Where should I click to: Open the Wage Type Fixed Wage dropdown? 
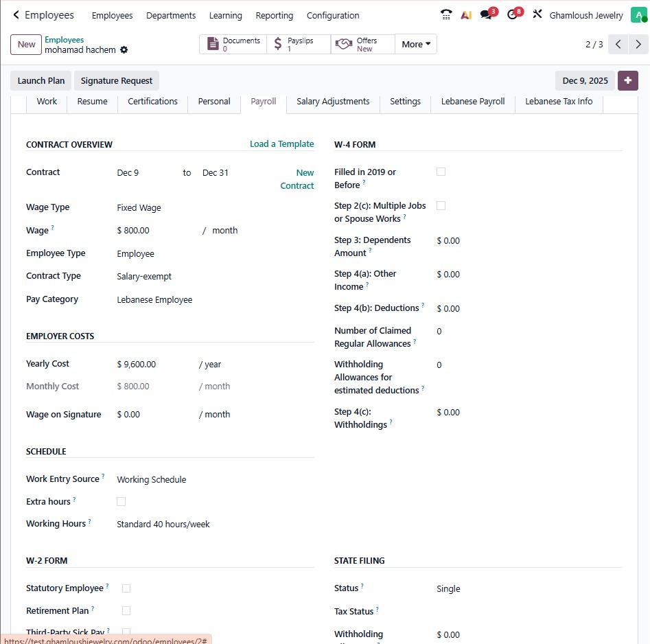(x=158, y=208)
